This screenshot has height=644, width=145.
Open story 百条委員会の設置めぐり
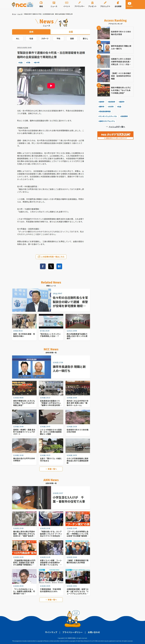51,394
